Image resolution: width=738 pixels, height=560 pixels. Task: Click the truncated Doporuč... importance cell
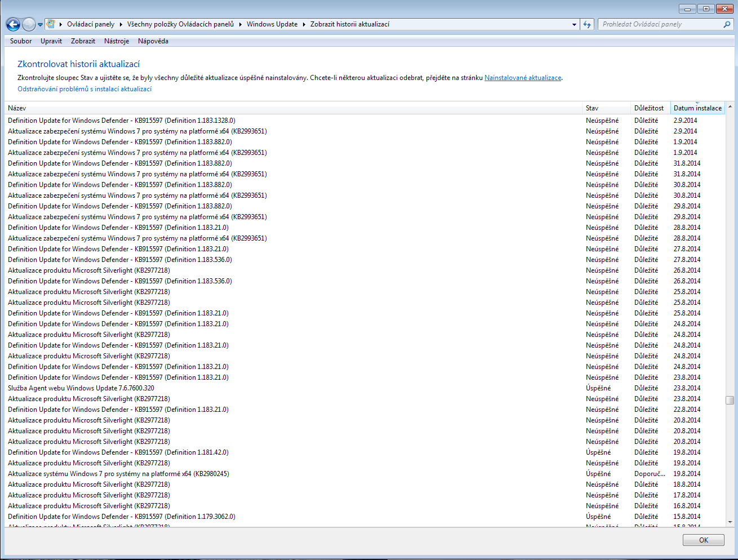650,474
